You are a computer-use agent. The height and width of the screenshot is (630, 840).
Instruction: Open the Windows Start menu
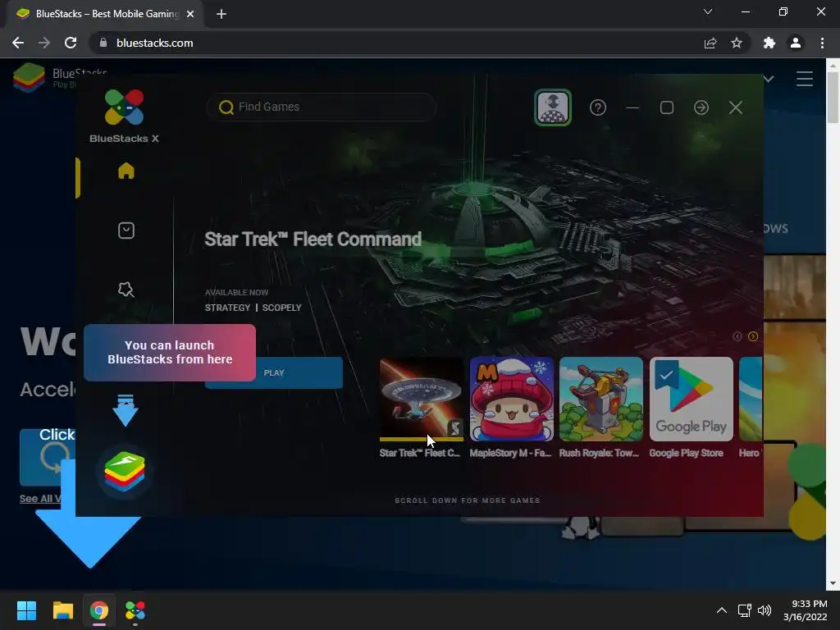click(x=26, y=610)
